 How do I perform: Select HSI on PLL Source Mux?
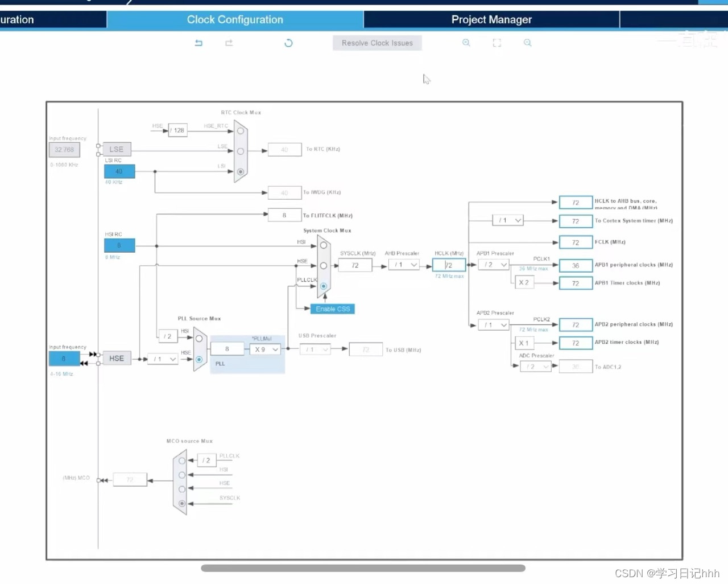point(199,339)
